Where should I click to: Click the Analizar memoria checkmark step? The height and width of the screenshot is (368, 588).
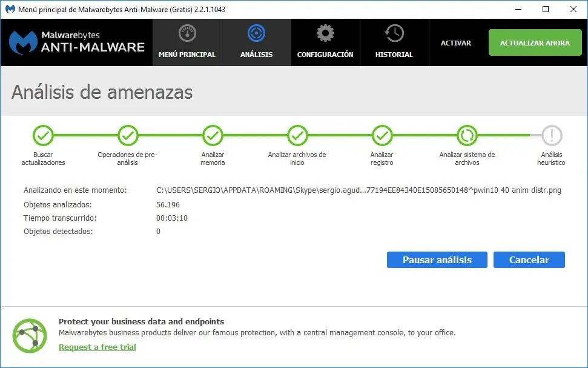[213, 136]
